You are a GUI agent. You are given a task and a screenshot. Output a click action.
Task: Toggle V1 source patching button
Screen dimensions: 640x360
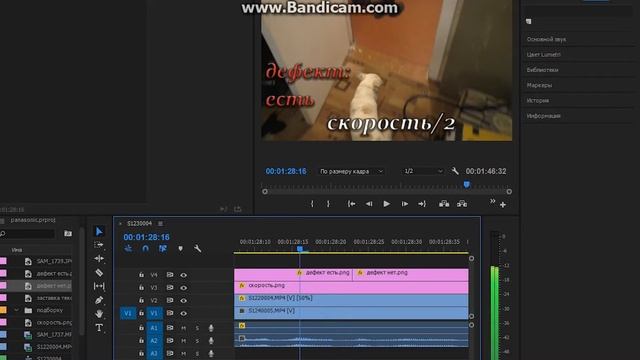(128, 313)
